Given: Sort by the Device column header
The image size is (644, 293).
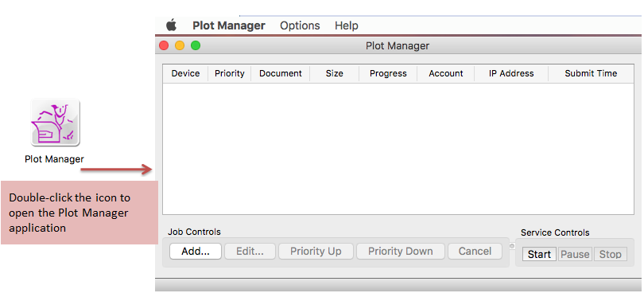Looking at the screenshot, I should [185, 74].
